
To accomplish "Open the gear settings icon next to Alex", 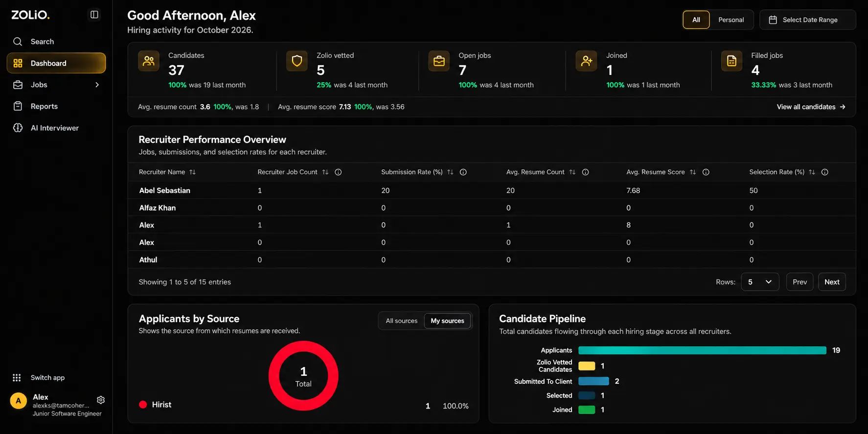I will [101, 400].
